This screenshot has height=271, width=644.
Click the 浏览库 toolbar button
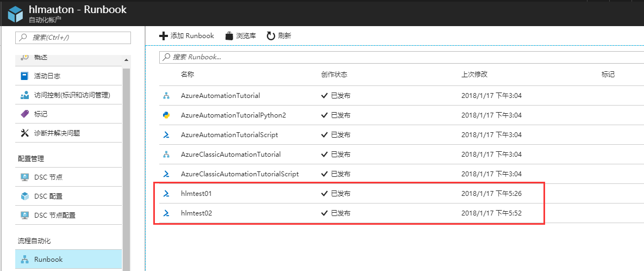[241, 36]
